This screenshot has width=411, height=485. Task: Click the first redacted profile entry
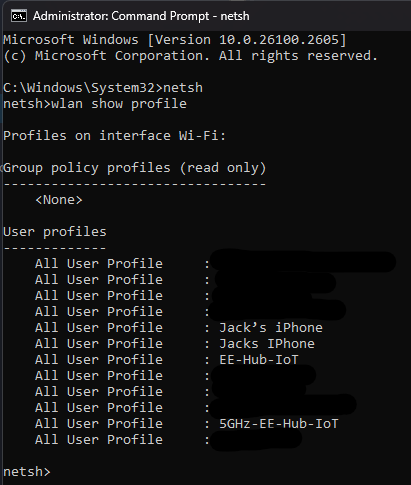click(x=303, y=261)
